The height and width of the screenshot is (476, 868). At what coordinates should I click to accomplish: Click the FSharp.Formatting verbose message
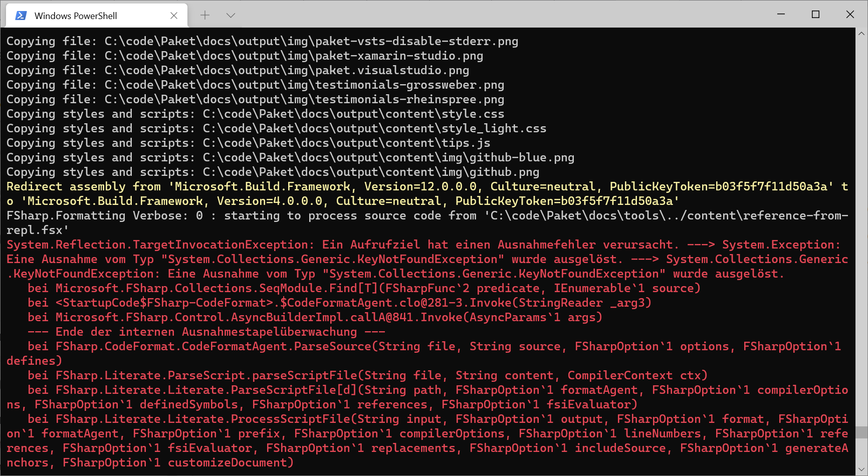(x=200, y=215)
